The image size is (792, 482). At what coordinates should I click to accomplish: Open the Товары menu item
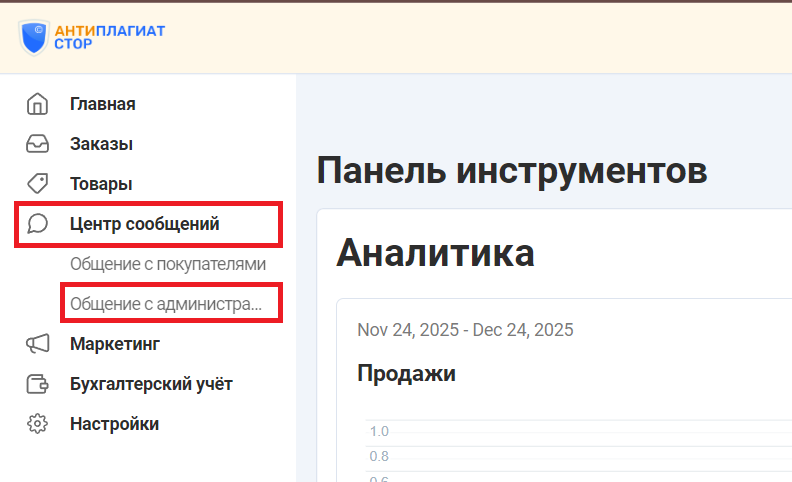(x=101, y=184)
